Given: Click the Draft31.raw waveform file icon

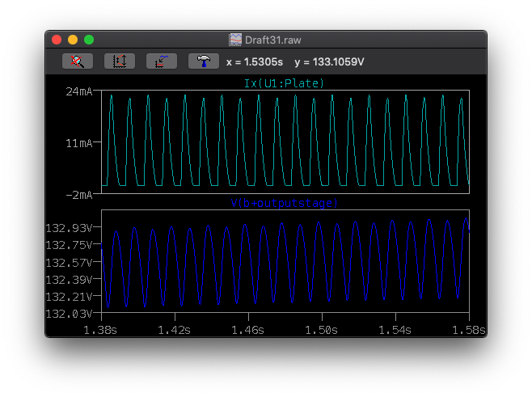Looking at the screenshot, I should (x=235, y=40).
